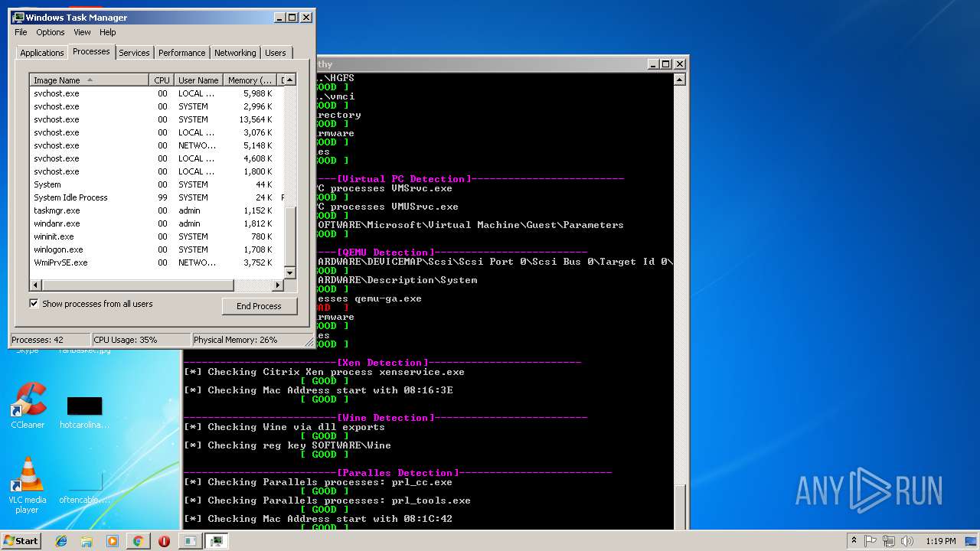The height and width of the screenshot is (551, 980).
Task: Show hidden tray icons arrow
Action: (854, 541)
